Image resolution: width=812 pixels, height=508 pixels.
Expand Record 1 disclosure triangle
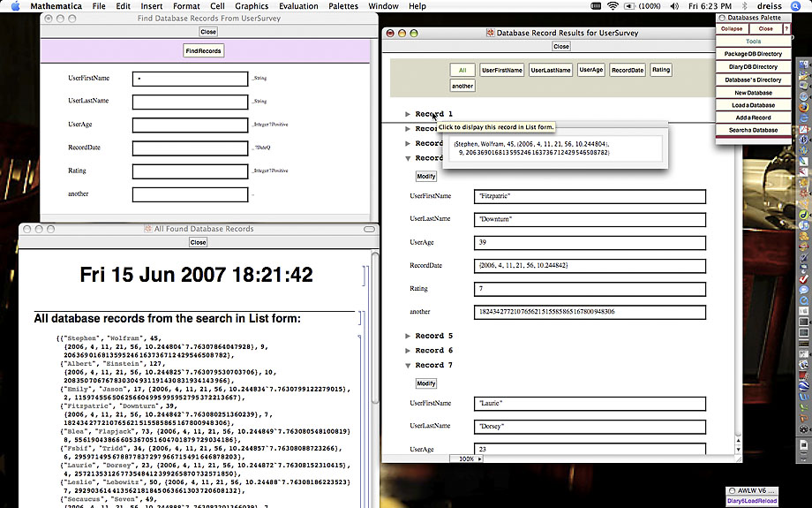(408, 114)
